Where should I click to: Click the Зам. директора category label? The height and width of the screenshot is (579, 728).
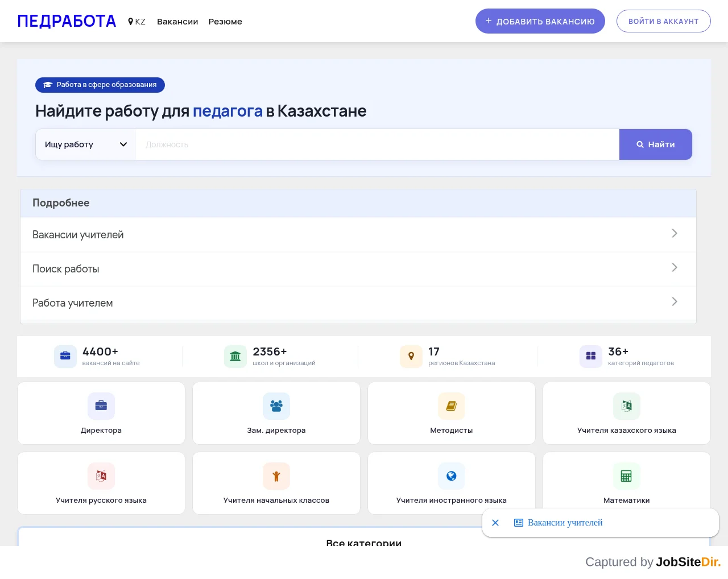(x=276, y=431)
